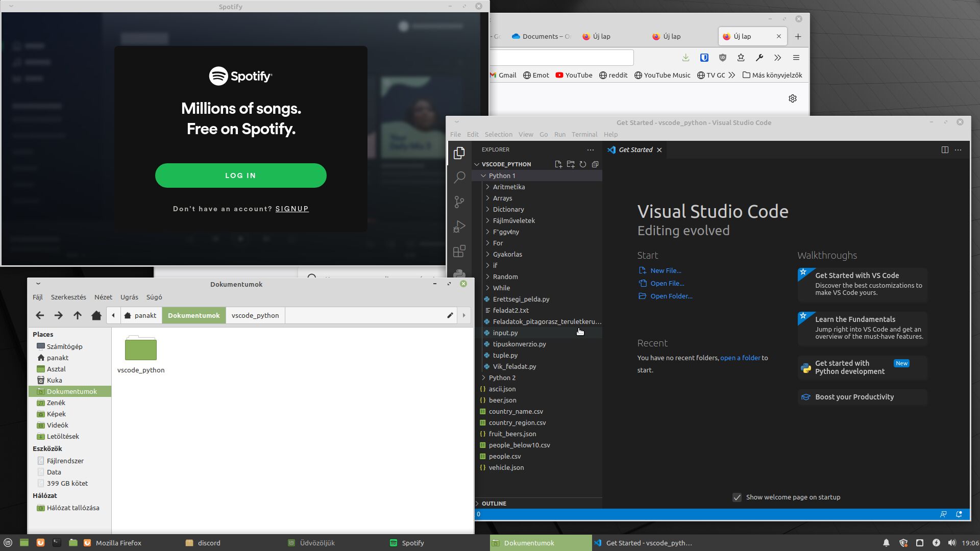This screenshot has width=980, height=551.
Task: Expand the Fájlműveletek folder
Action: [487, 220]
